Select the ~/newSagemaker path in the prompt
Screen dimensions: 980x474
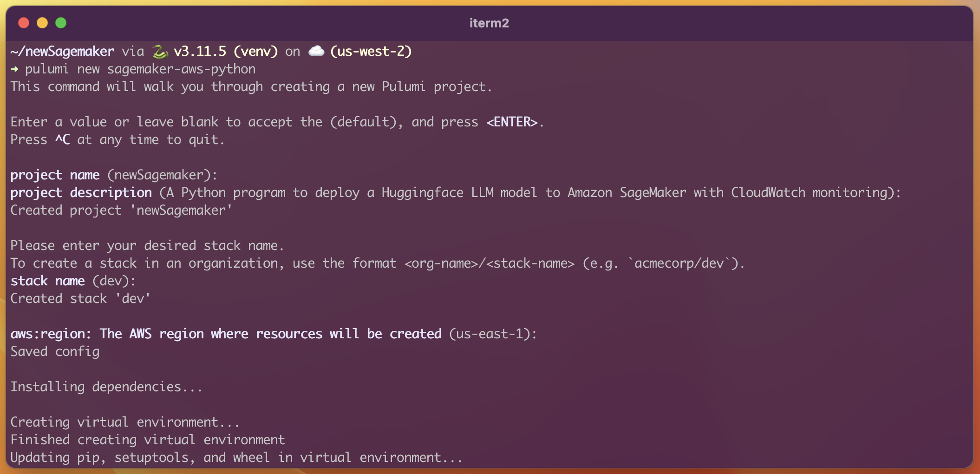pos(61,51)
